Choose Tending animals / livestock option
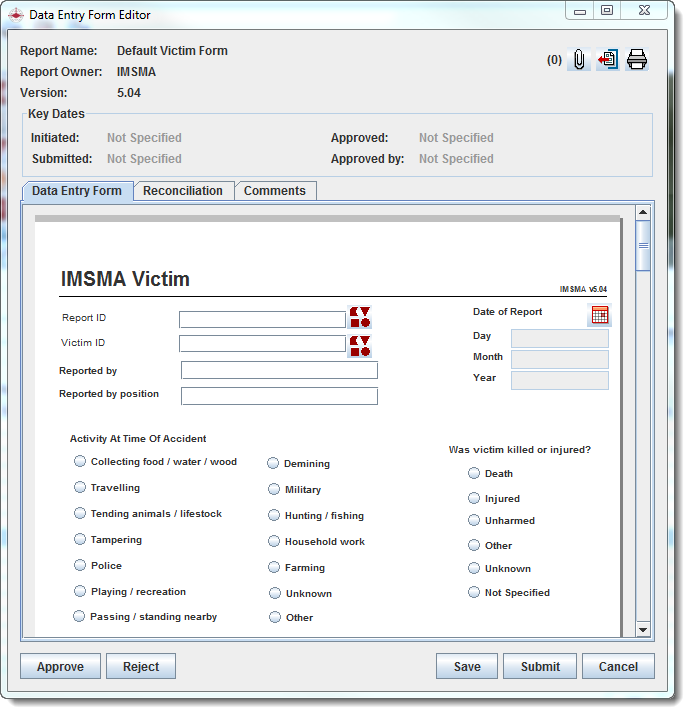690x714 pixels. tap(80, 513)
